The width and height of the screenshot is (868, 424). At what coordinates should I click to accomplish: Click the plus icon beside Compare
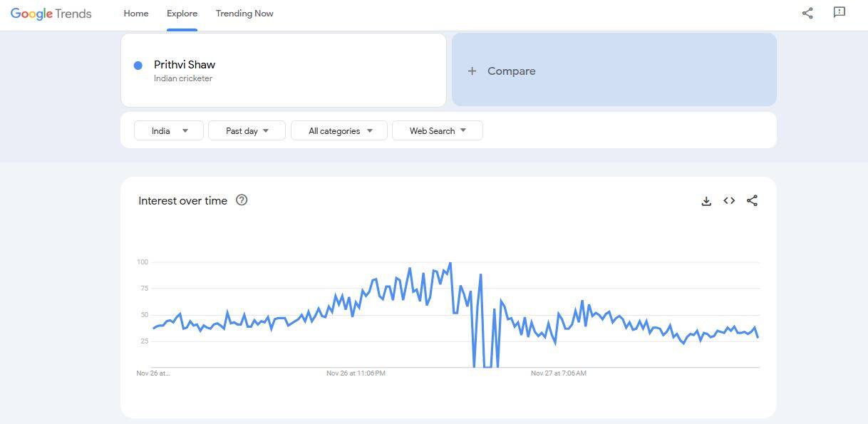[472, 71]
